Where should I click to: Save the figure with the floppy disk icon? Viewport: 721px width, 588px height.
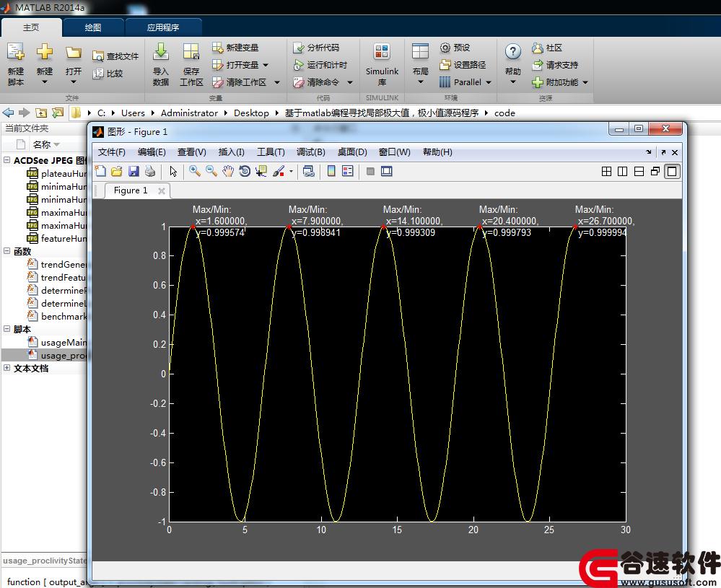point(134,172)
